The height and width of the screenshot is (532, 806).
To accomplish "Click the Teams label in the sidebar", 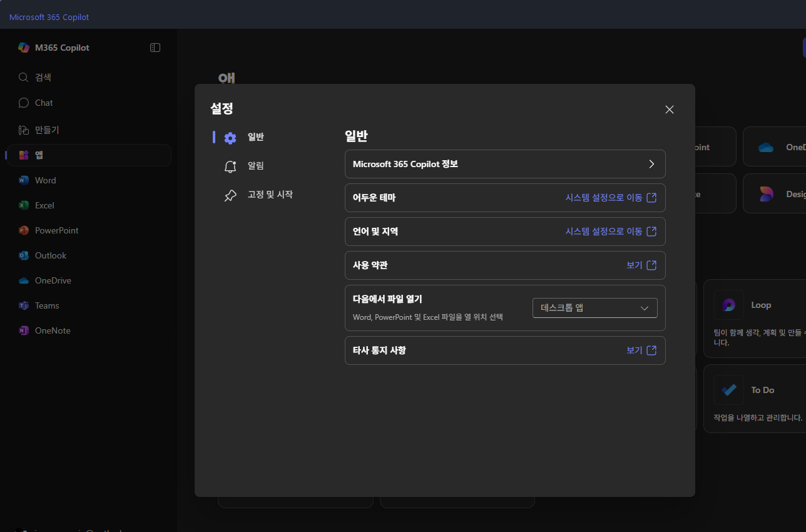I will point(47,305).
